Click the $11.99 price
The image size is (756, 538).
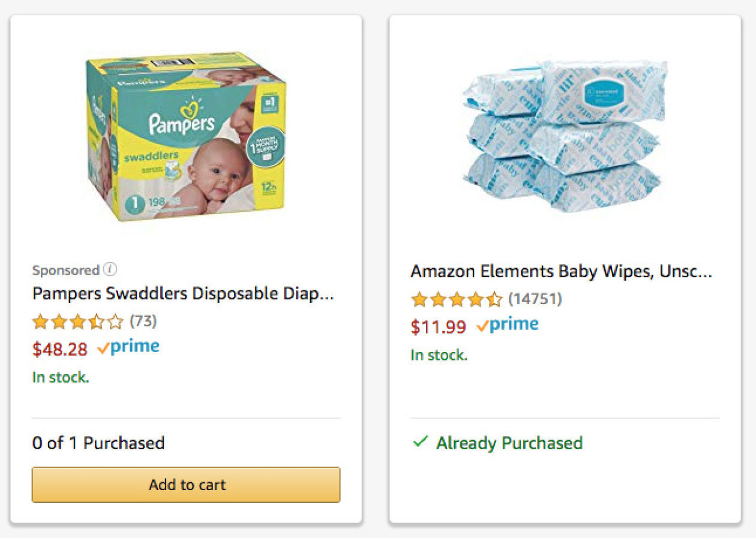coord(438,327)
